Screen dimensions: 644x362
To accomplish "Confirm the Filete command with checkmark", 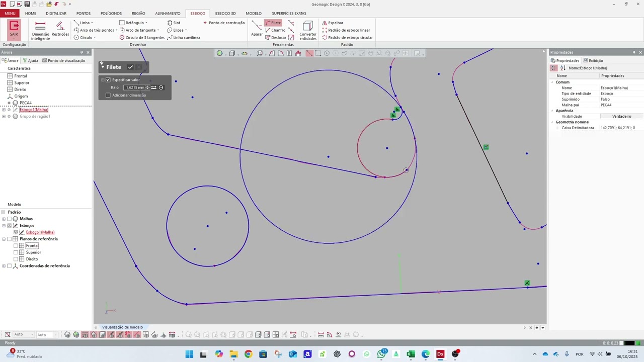I will [130, 67].
